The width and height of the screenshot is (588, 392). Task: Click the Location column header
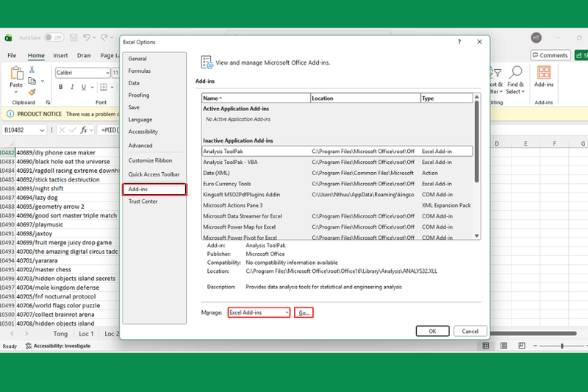pos(365,98)
